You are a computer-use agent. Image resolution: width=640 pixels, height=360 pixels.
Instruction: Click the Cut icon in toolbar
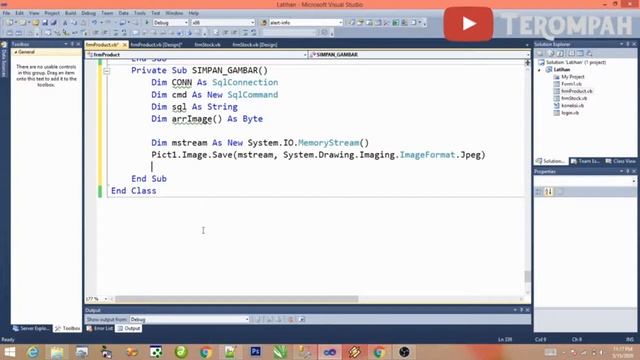[x=65, y=22]
